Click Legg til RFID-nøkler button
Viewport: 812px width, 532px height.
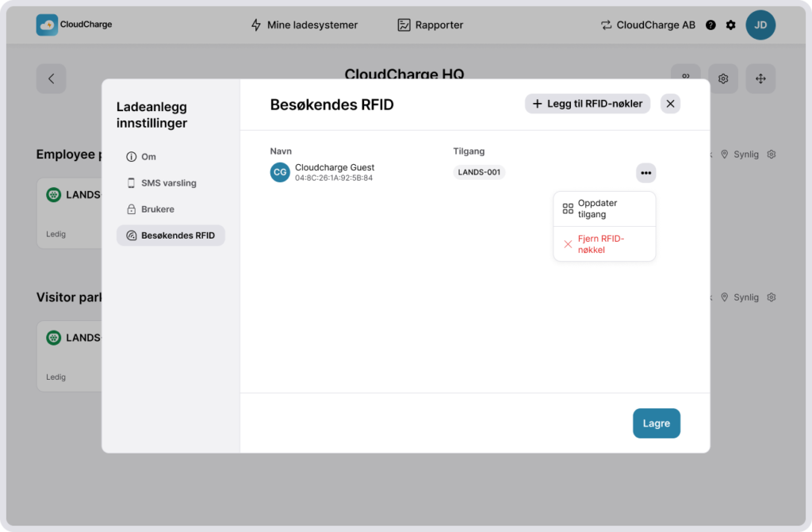point(588,104)
